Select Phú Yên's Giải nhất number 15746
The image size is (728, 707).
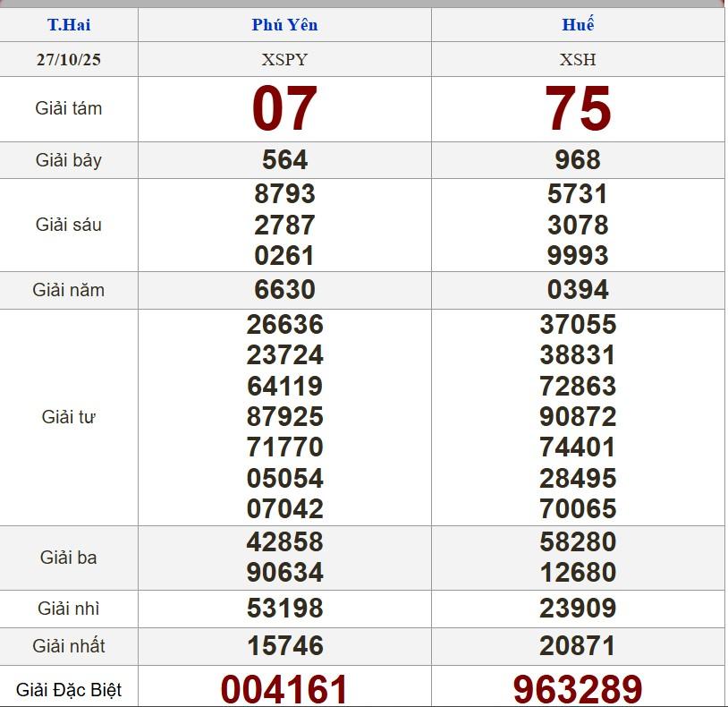pos(284,646)
